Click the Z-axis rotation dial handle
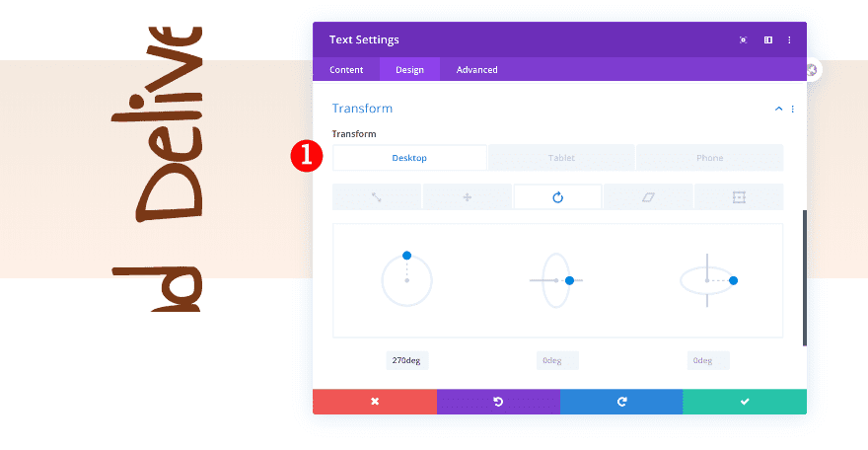868x450 pixels. (406, 256)
